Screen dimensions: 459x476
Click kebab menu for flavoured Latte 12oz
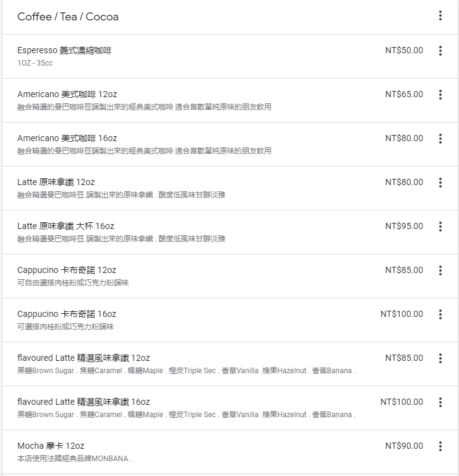click(440, 358)
